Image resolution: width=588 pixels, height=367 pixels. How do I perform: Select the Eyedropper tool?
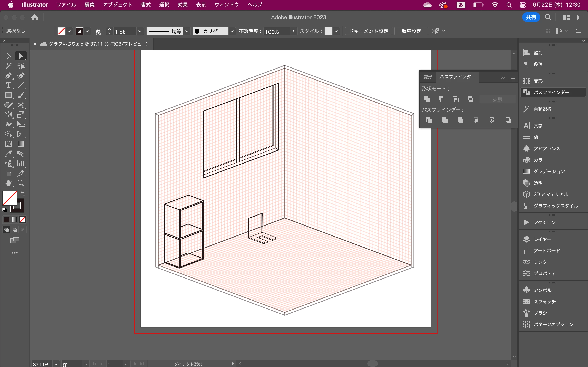[x=8, y=154]
